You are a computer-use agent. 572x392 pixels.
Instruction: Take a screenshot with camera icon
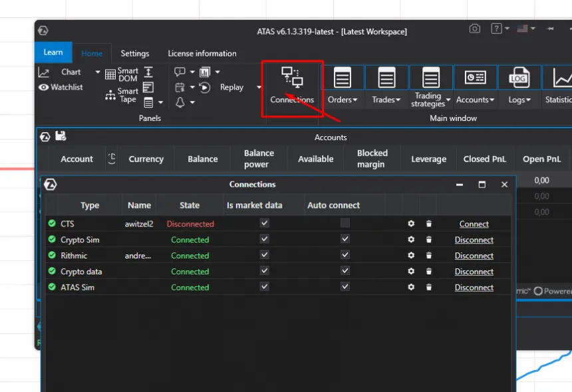pyautogui.click(x=475, y=29)
